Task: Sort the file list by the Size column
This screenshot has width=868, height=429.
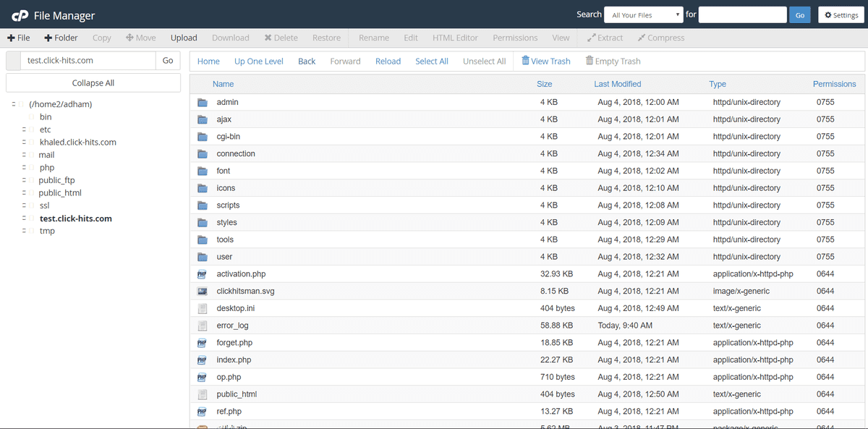Action: [x=545, y=84]
